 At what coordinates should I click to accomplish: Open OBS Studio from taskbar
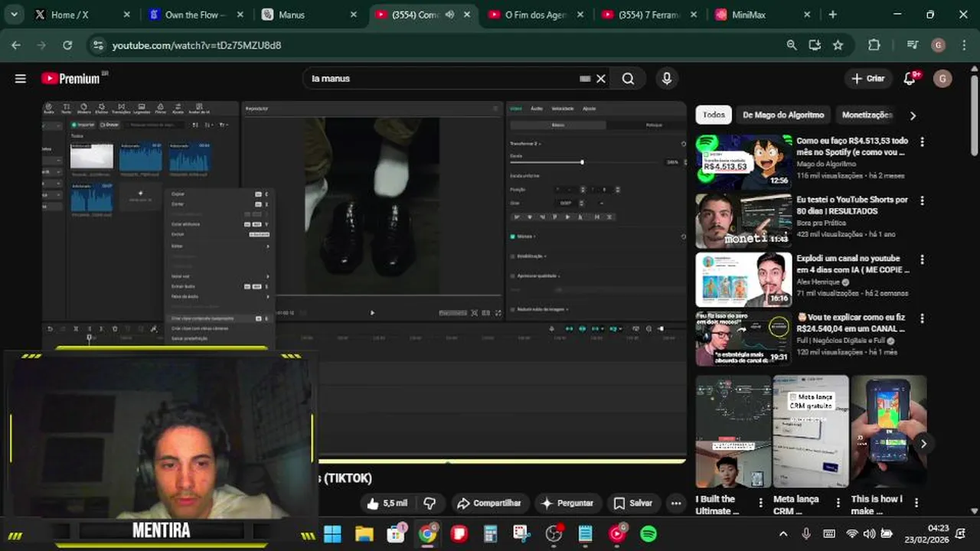pos(554,533)
